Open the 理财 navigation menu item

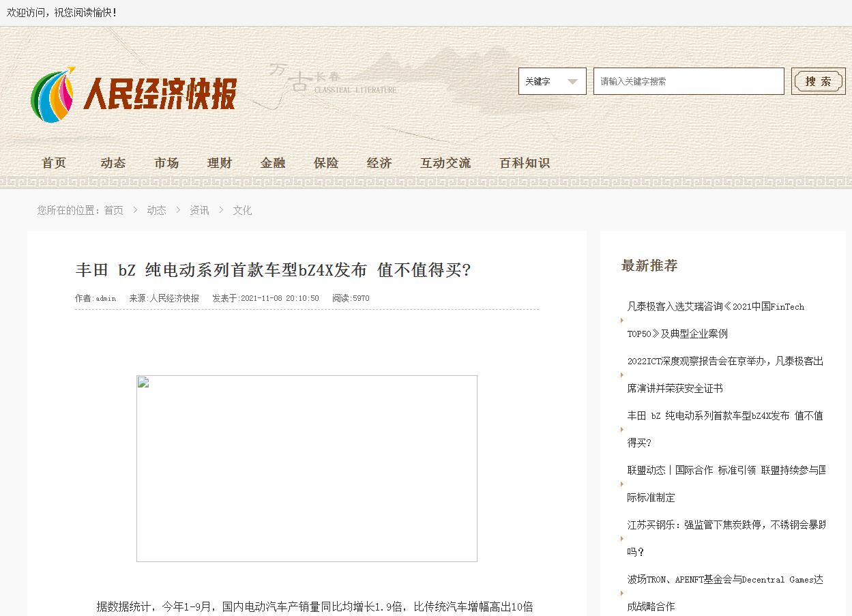point(220,163)
